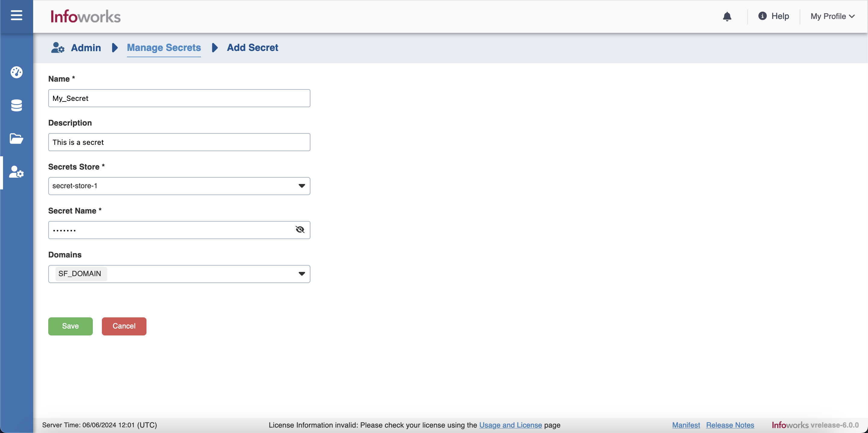Click the Name input field

click(179, 98)
